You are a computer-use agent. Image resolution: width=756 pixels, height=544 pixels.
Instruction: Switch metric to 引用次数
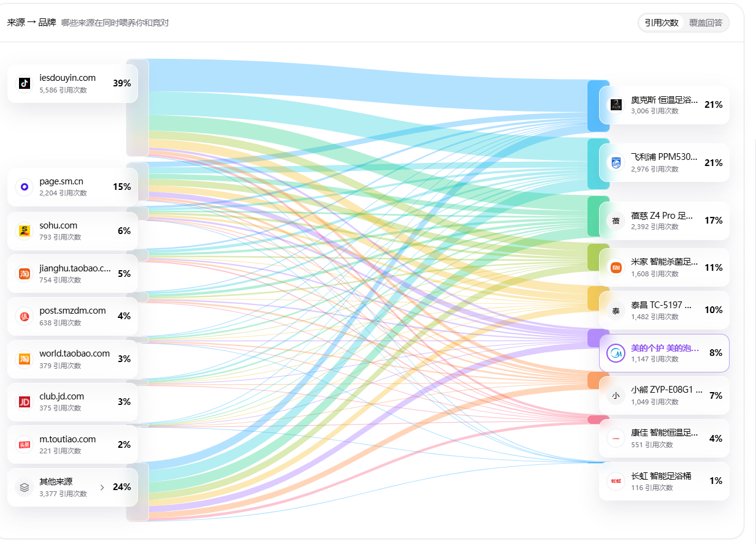[662, 23]
